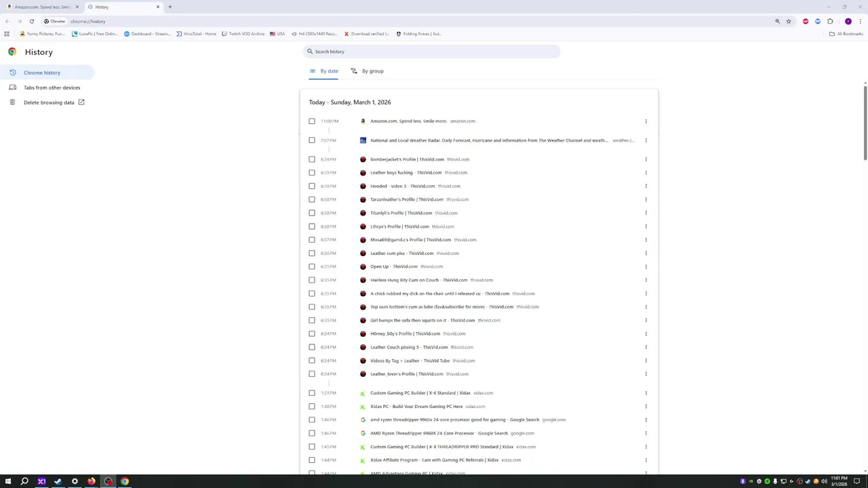This screenshot has height=488, width=868.
Task: Open the Amazon.com Spend less Smile more link
Action: pyautogui.click(x=408, y=121)
